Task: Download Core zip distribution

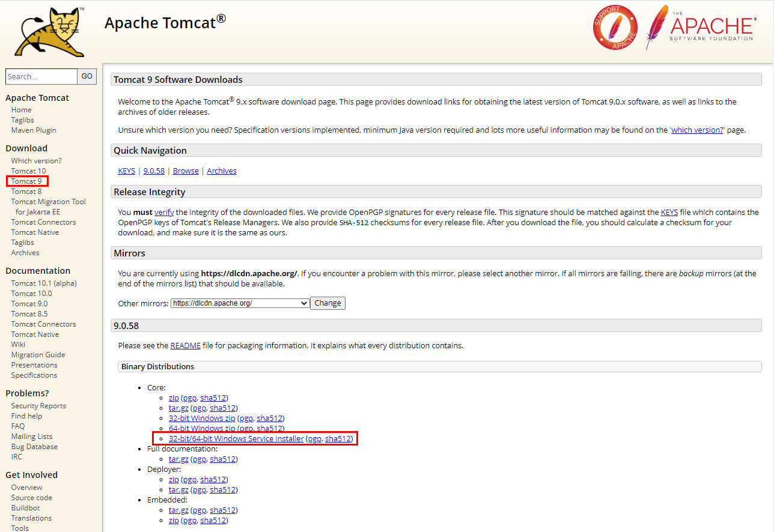Action: coord(174,397)
